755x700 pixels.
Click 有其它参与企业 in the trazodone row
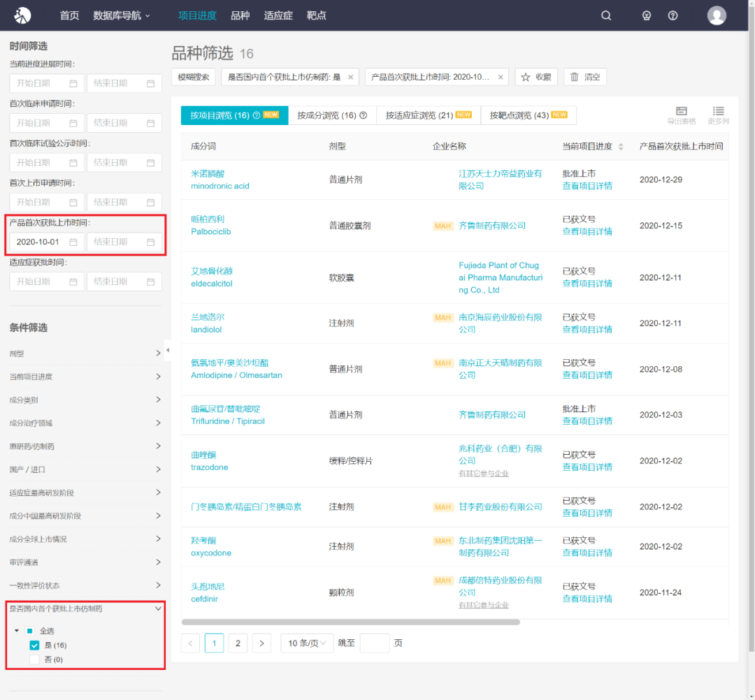(484, 474)
